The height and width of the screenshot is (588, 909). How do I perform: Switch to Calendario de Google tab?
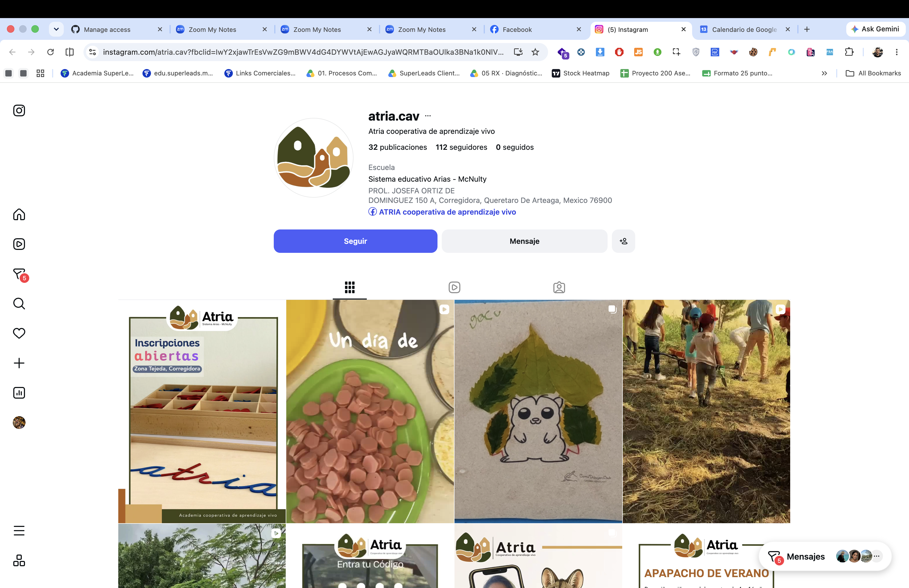pos(745,29)
